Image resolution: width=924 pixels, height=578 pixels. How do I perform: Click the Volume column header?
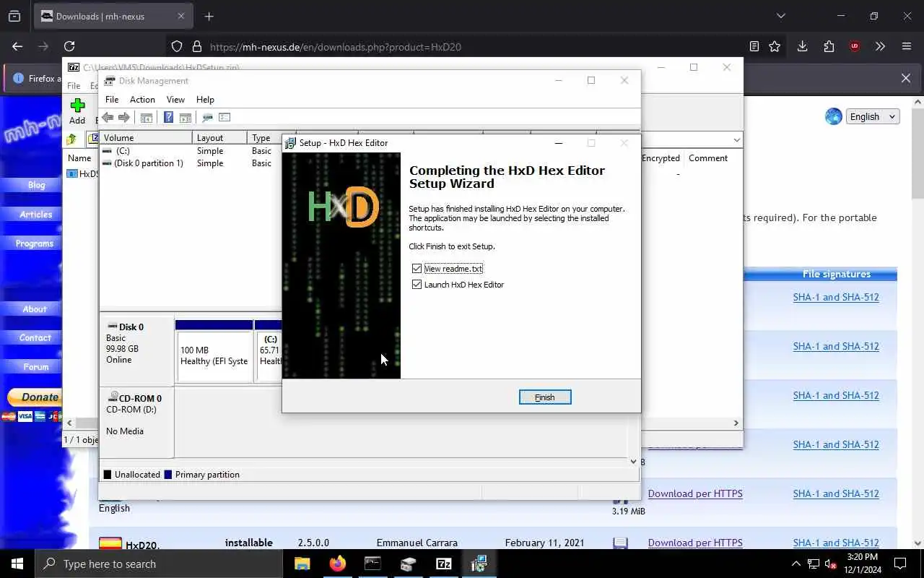[147, 138]
